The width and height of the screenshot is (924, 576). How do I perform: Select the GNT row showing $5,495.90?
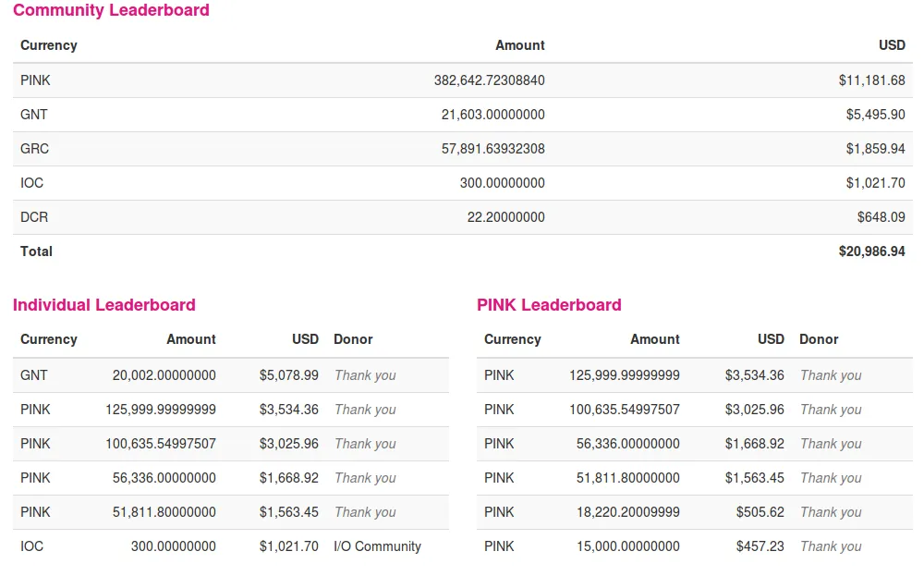click(x=463, y=115)
